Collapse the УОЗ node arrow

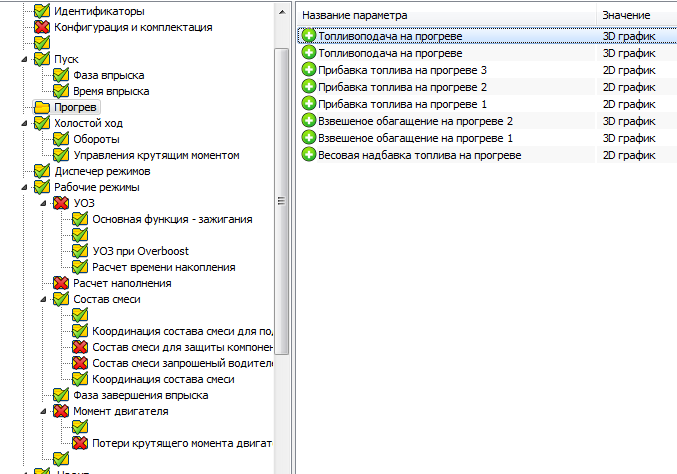click(44, 203)
